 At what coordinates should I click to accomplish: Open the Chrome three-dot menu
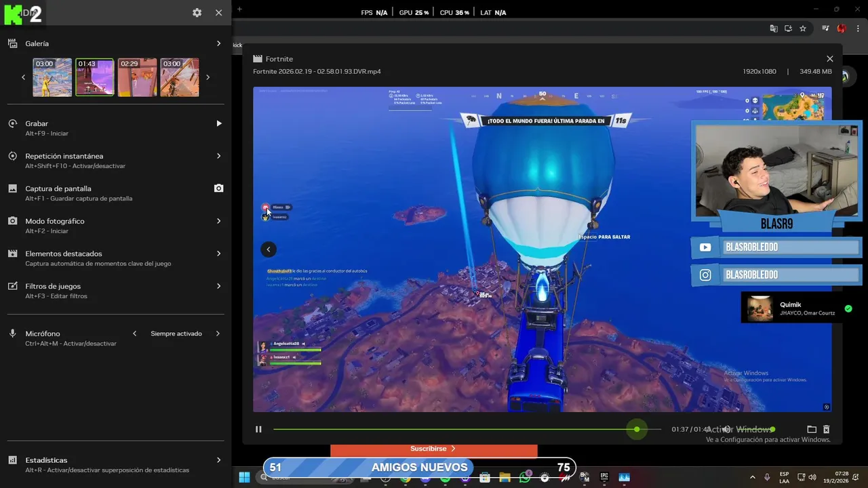(859, 28)
